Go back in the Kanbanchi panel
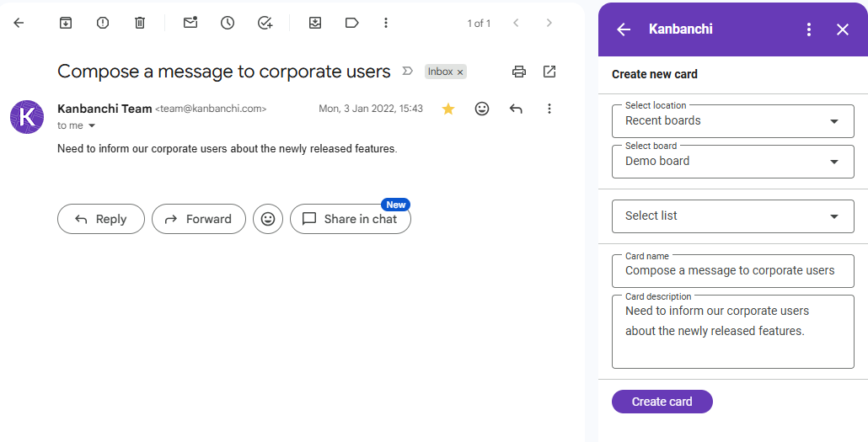The height and width of the screenshot is (442, 868). [624, 29]
